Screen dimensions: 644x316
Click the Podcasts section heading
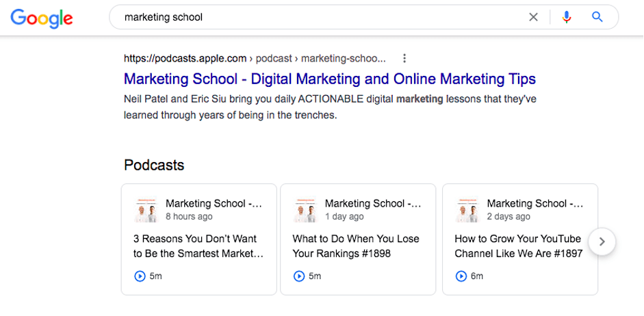click(x=154, y=165)
